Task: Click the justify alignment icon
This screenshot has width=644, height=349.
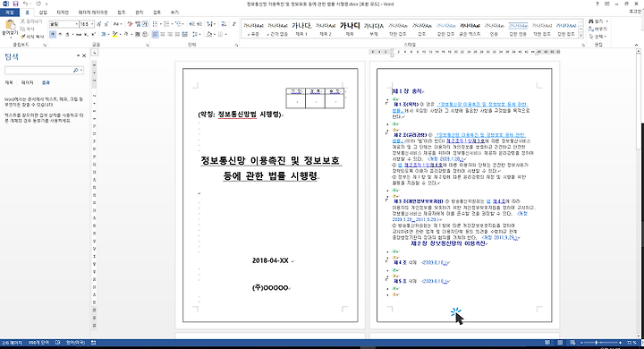Action: pos(177,34)
